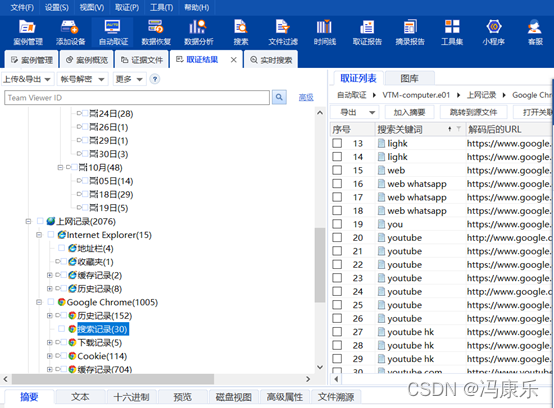
Task: Tick the checkbox of 搜索记录(30)
Action: click(61, 329)
